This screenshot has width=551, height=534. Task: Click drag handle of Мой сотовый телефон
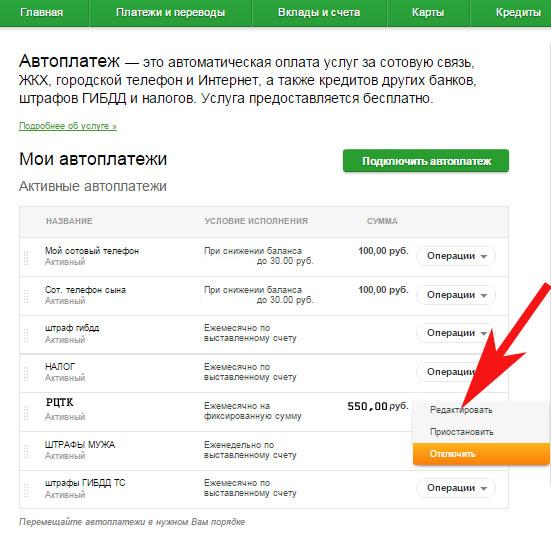tap(26, 258)
